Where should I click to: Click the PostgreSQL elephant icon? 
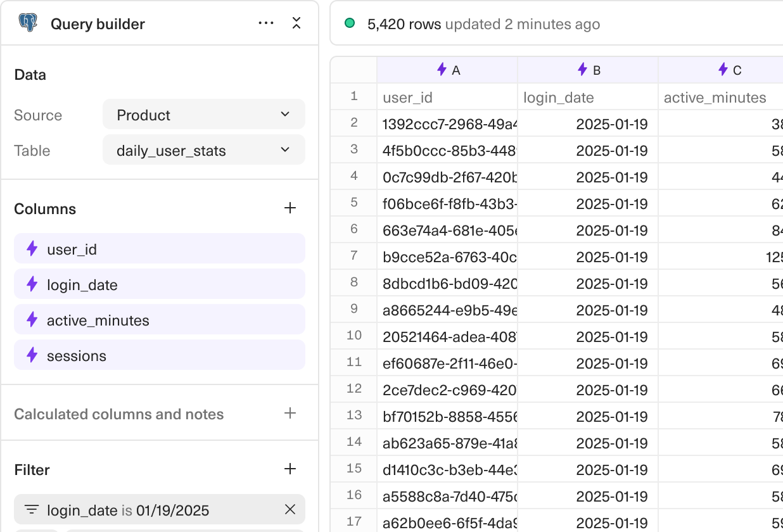[x=28, y=23]
